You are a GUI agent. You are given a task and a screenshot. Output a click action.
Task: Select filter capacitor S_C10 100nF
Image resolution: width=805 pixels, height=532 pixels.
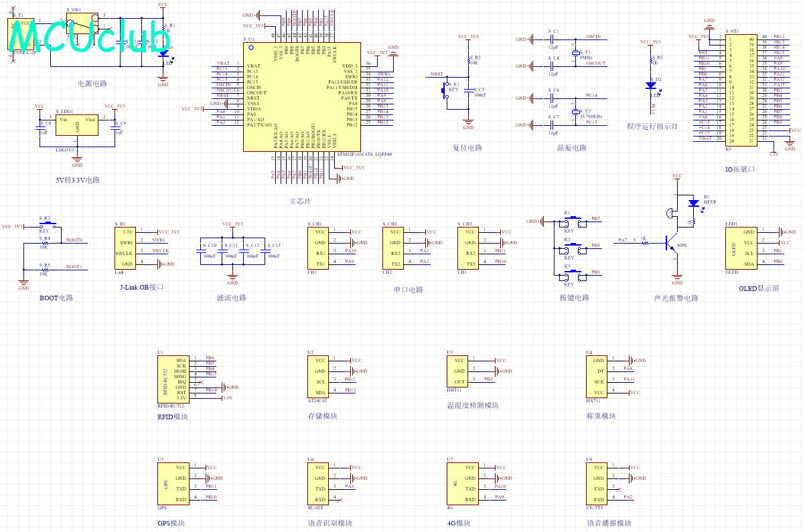click(201, 250)
